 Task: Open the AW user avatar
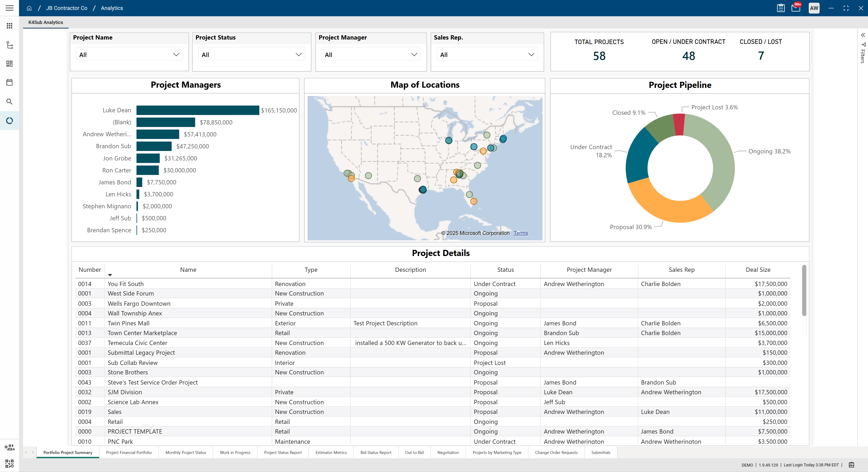coord(814,8)
